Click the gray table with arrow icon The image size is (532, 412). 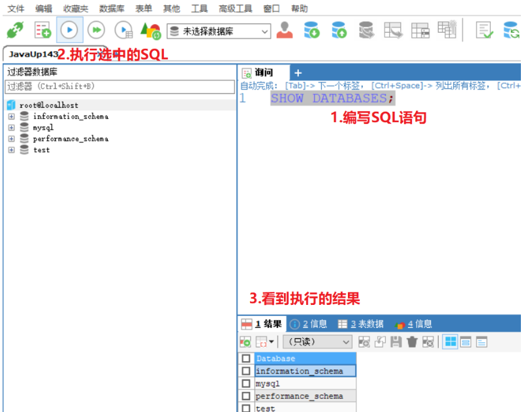pos(393,31)
